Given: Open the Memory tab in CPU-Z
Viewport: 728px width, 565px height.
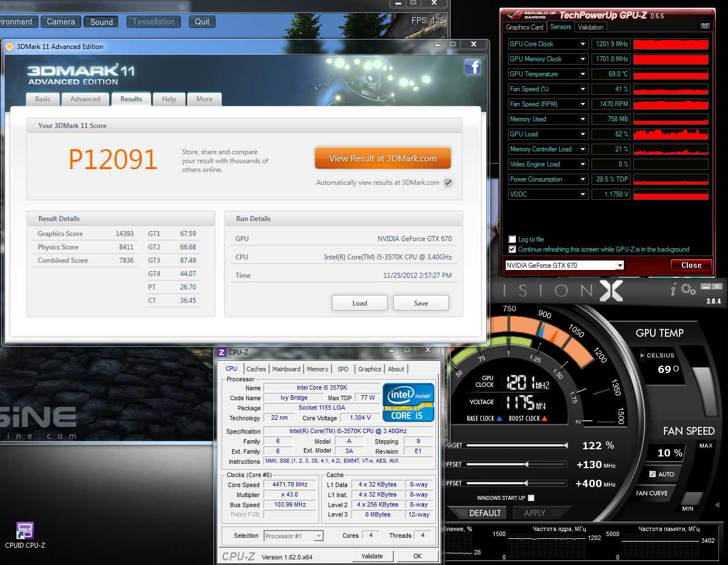Looking at the screenshot, I should tap(317, 369).
